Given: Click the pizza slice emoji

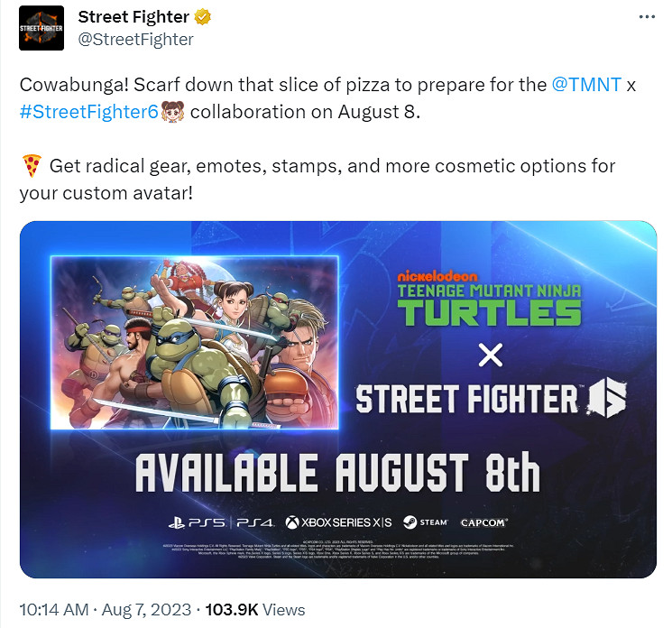Looking at the screenshot, I should pyautogui.click(x=32, y=166).
